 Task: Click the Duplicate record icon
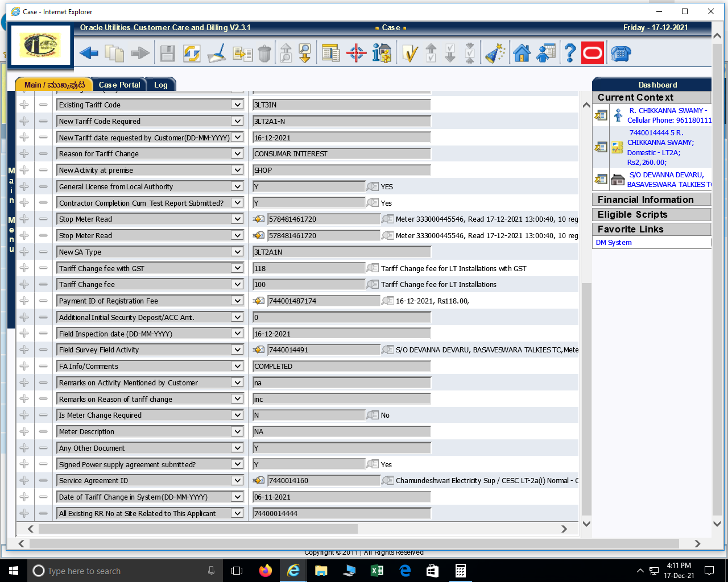(x=243, y=54)
